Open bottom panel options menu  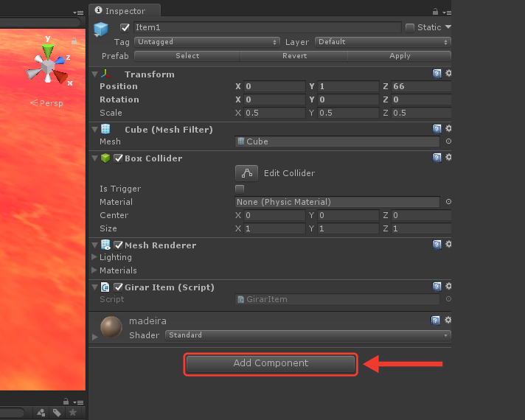[x=78, y=402]
